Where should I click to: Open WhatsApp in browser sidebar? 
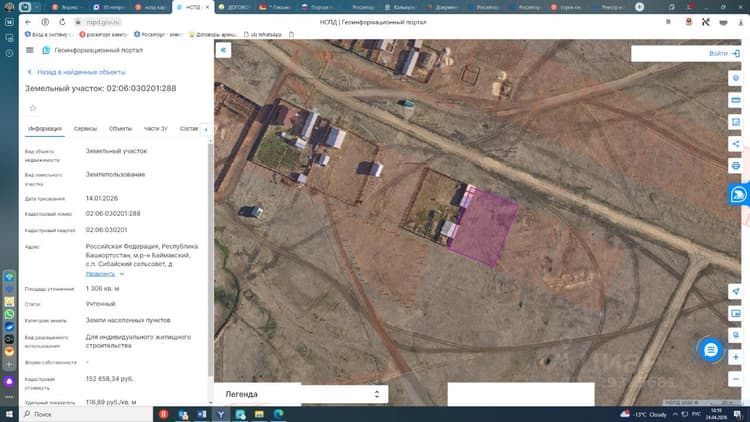(x=9, y=314)
